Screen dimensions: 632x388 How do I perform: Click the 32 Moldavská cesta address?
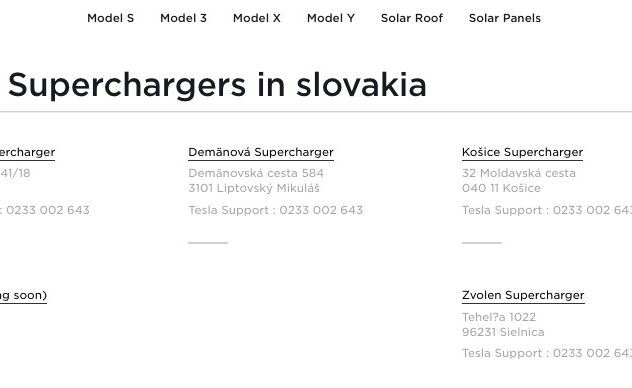coord(519,173)
